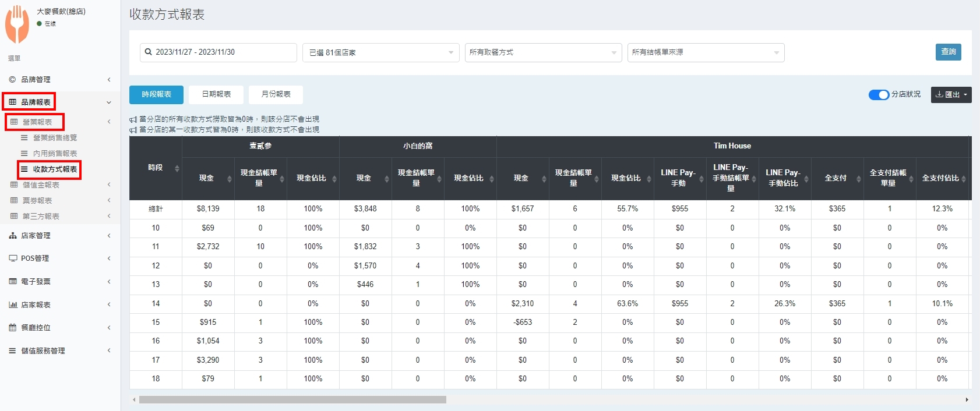The image size is (980, 411).
Task: Click the 品牌管理 copyright icon
Action: (x=13, y=80)
